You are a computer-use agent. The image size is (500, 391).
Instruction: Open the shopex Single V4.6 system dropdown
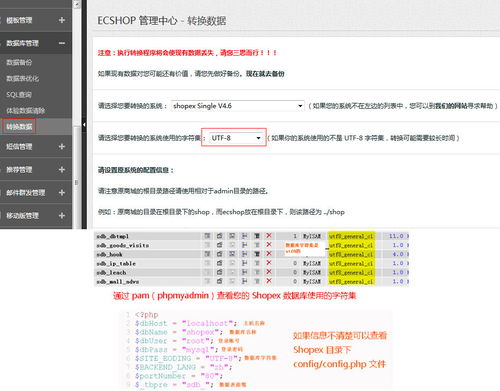[238, 106]
